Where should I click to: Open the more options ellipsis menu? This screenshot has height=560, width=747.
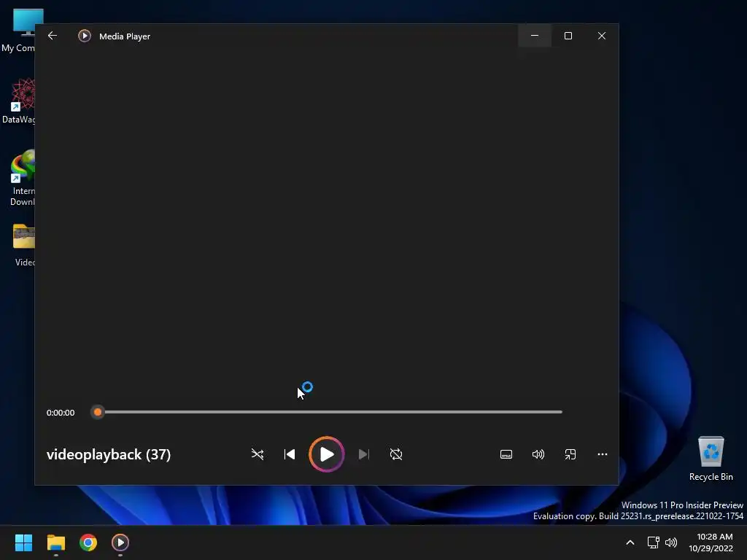(x=602, y=454)
